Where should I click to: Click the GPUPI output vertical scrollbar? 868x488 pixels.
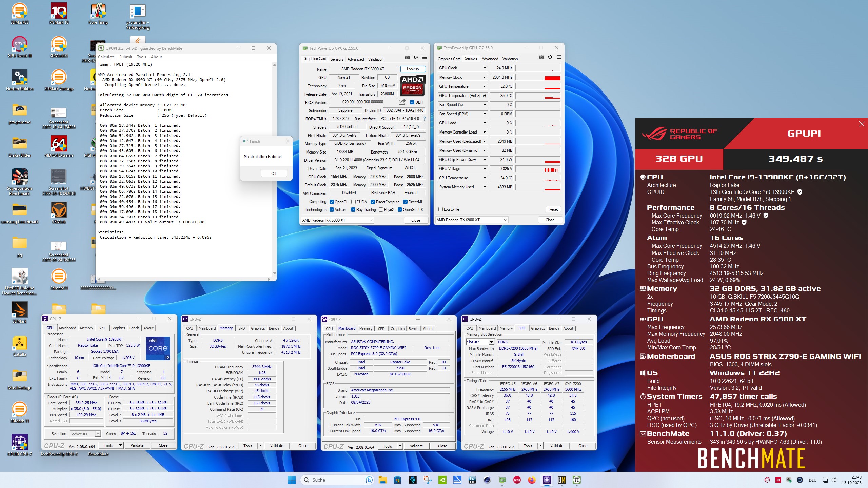point(274,169)
